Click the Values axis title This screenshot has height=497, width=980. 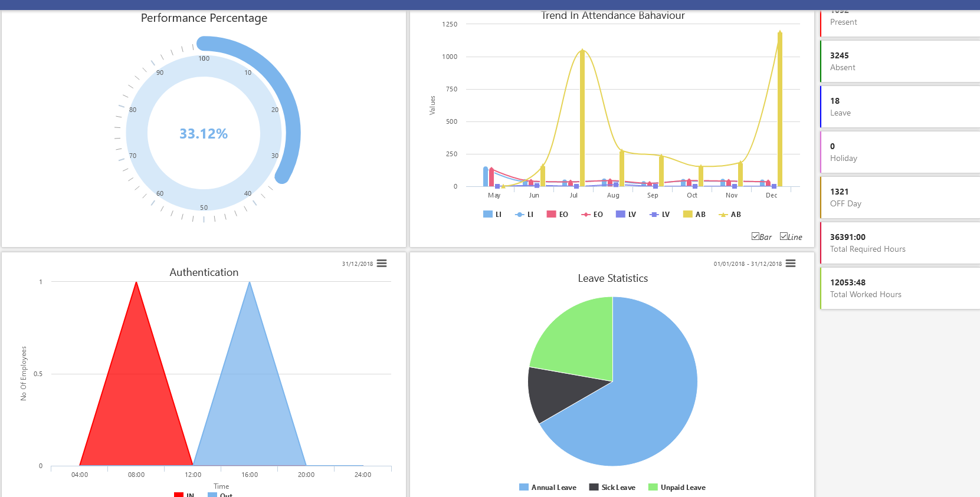click(432, 105)
